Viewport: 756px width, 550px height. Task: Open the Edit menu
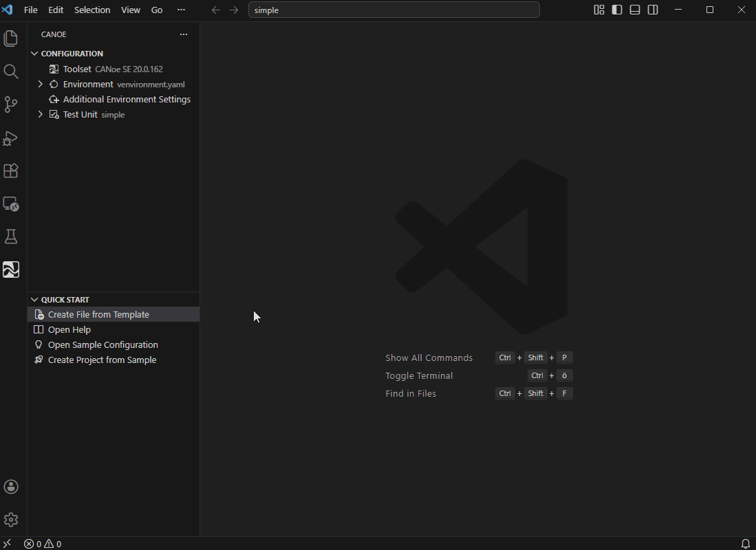point(56,10)
